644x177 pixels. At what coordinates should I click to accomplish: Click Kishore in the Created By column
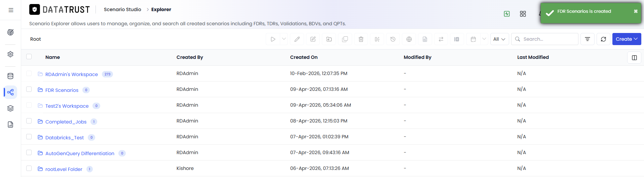point(185,168)
